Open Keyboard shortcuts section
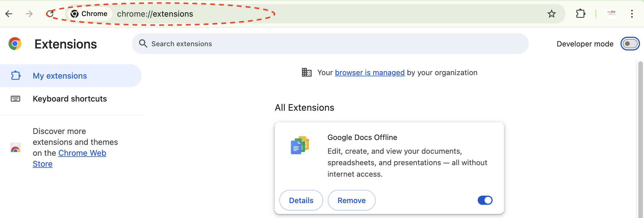Screen dimensions: 644x218 tap(70, 98)
